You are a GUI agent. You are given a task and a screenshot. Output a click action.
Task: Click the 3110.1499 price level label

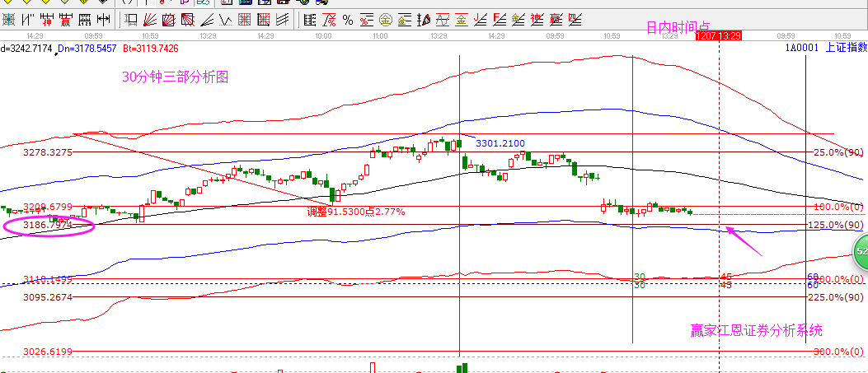pyautogui.click(x=48, y=280)
